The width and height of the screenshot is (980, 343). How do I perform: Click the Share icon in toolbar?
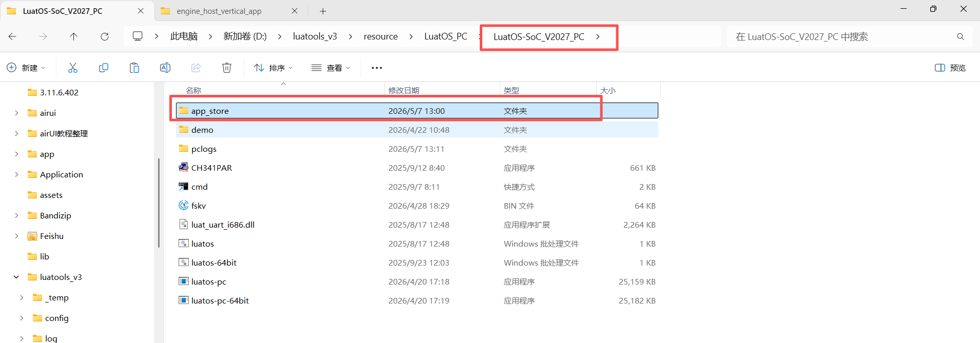click(196, 68)
